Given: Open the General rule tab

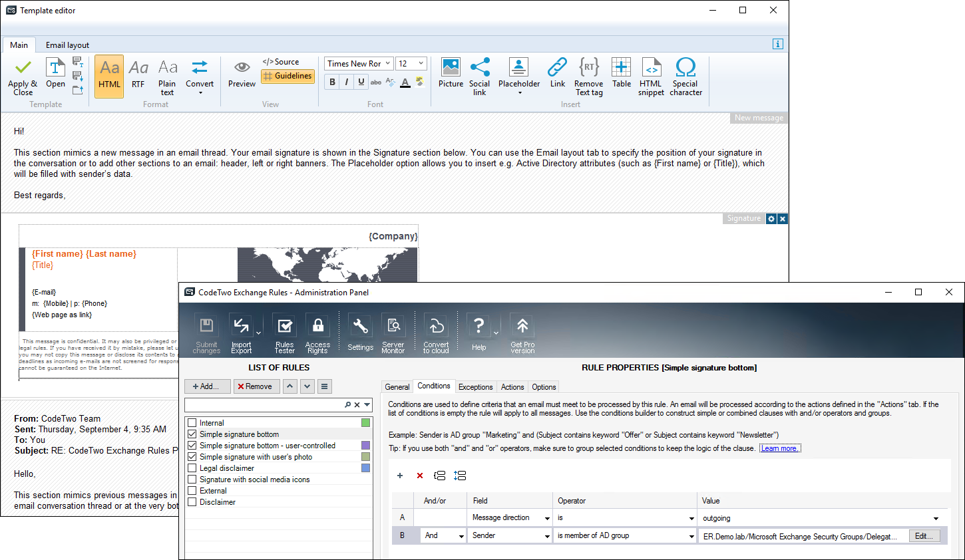Looking at the screenshot, I should pos(397,387).
